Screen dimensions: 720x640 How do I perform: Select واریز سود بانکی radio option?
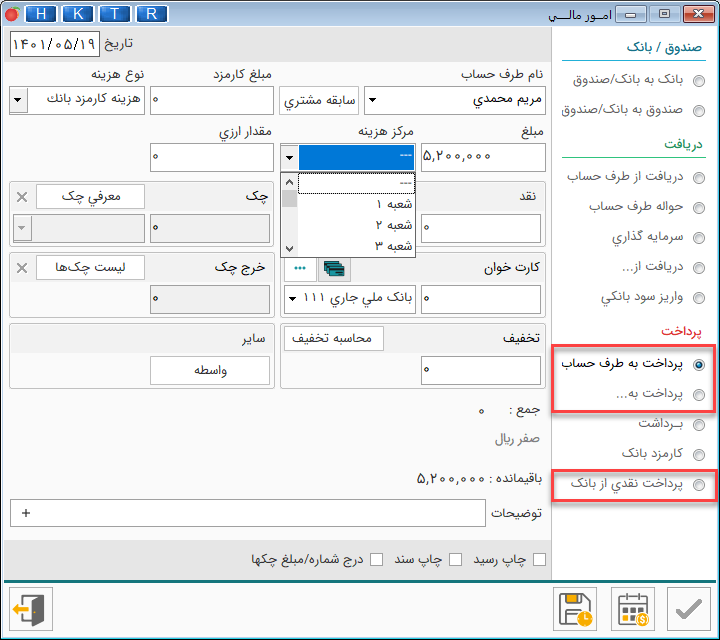pyautogui.click(x=699, y=298)
